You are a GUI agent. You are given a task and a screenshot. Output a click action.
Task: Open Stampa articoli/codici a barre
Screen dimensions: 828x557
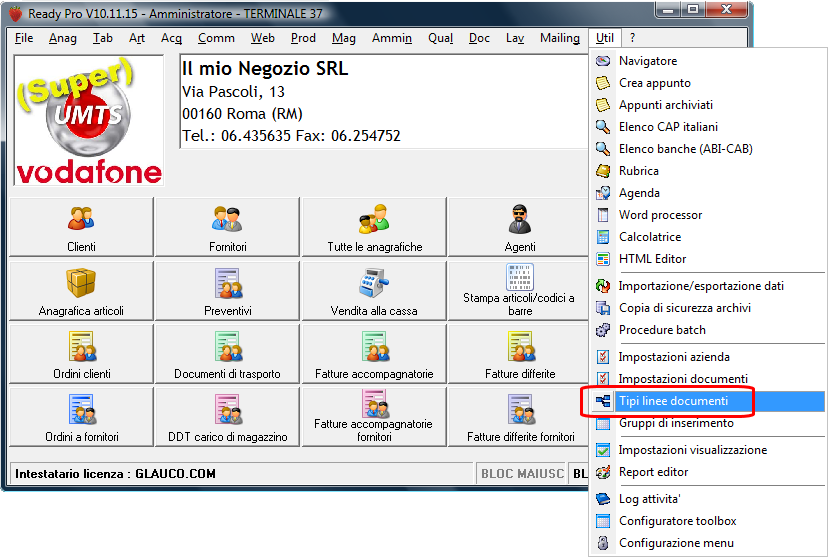pyautogui.click(x=520, y=291)
